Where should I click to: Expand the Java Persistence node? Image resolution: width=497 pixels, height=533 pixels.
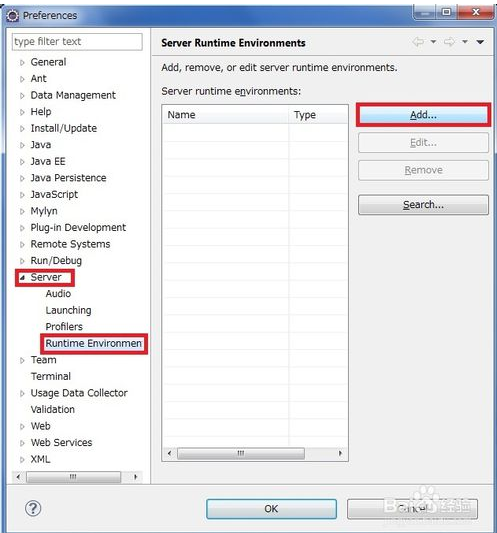[22, 178]
